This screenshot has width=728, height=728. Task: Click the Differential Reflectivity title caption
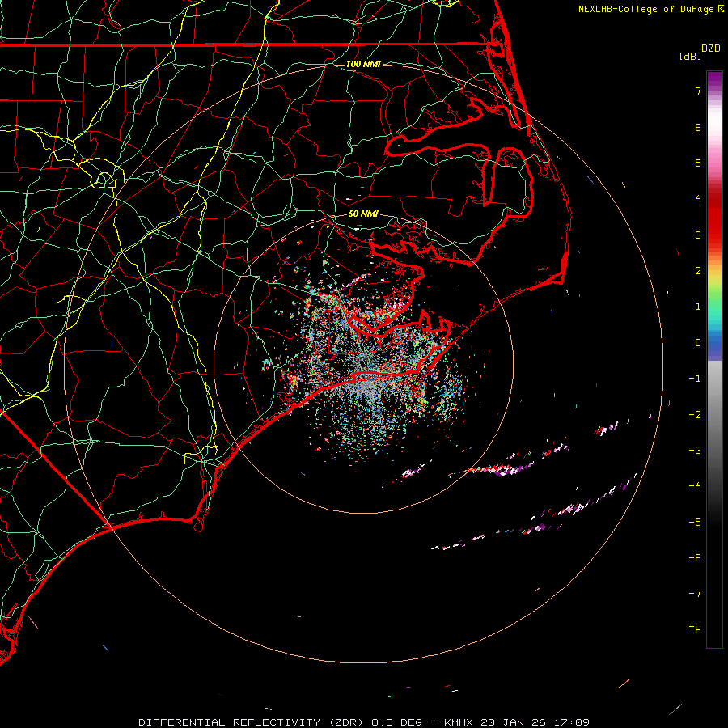pyautogui.click(x=364, y=722)
